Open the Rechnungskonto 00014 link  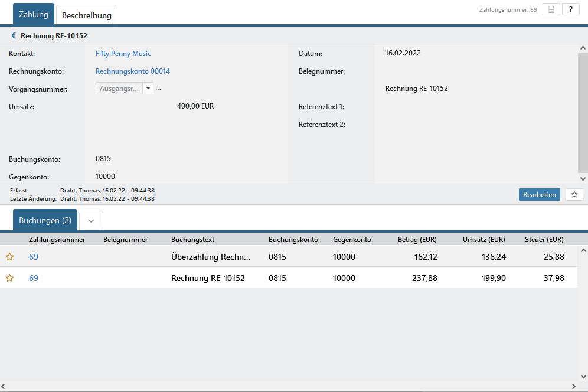(x=133, y=71)
